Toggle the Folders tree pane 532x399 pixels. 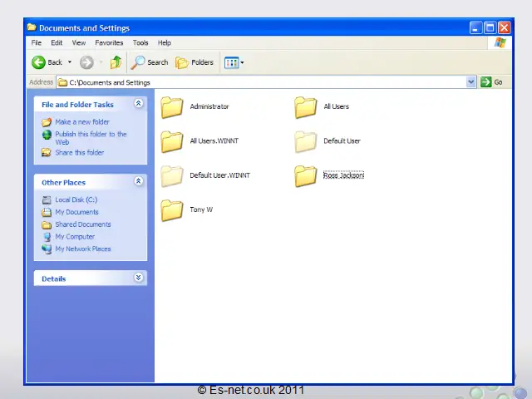point(195,62)
